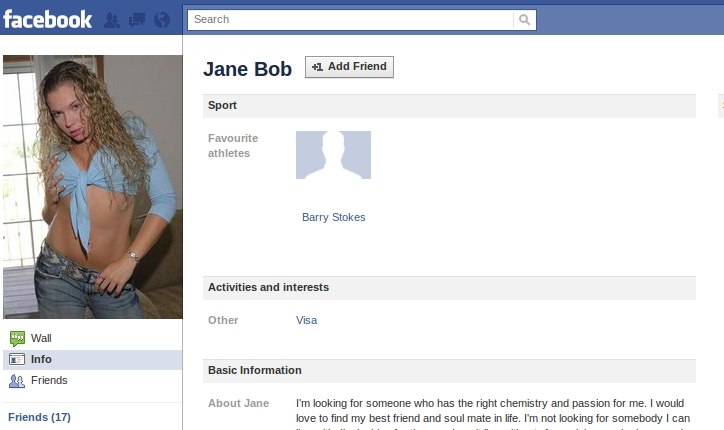This screenshot has height=430, width=724.
Task: Click the Activities and interests header
Action: (449, 288)
